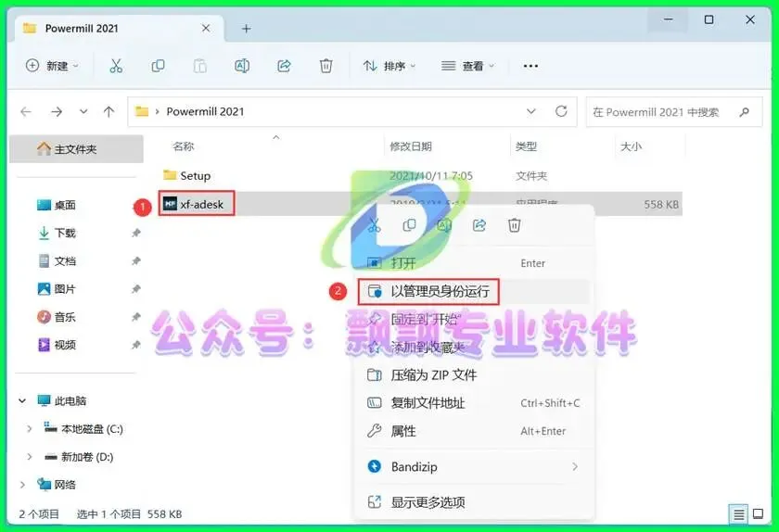Switch to large thumbnails view in status bar
The image size is (779, 532).
tap(759, 514)
